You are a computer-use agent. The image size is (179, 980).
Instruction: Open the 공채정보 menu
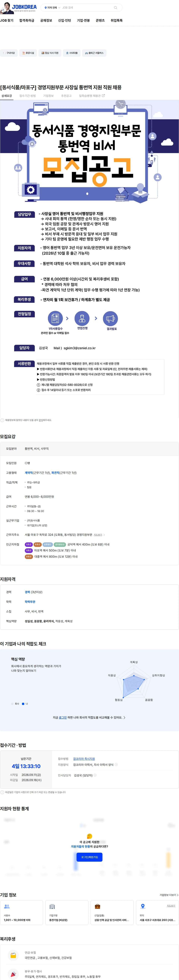coord(46,21)
